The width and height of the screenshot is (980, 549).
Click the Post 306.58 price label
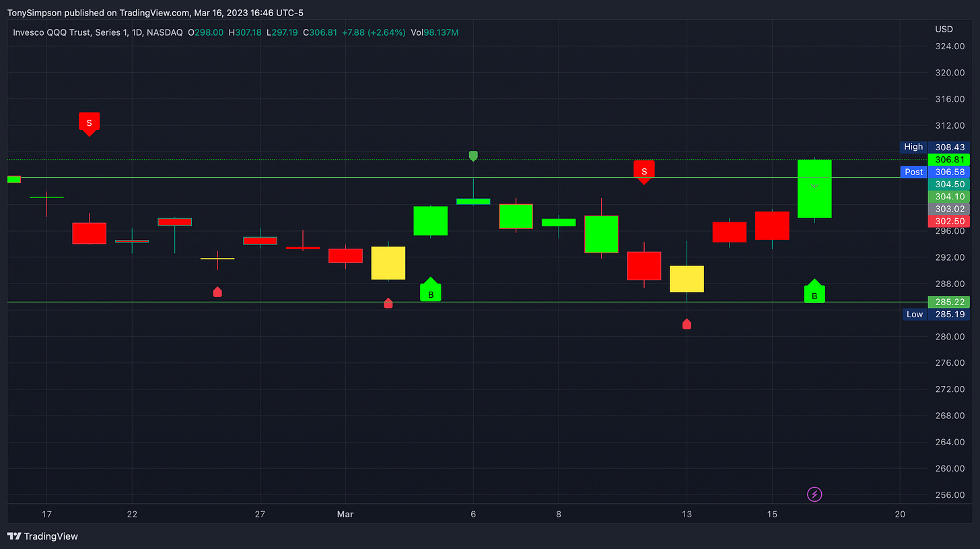(x=934, y=172)
